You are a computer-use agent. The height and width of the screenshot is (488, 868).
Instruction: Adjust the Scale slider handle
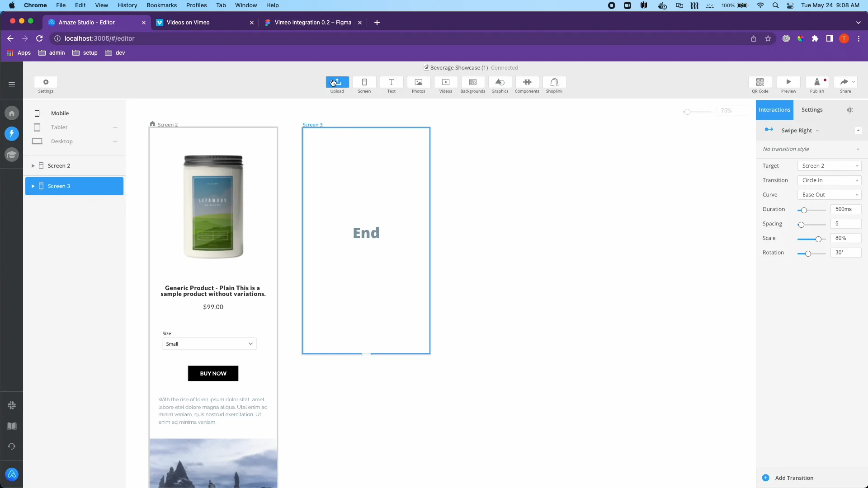pos(818,239)
